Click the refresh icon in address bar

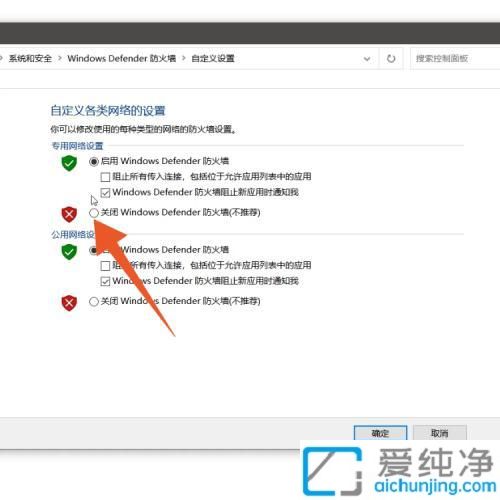coord(391,59)
